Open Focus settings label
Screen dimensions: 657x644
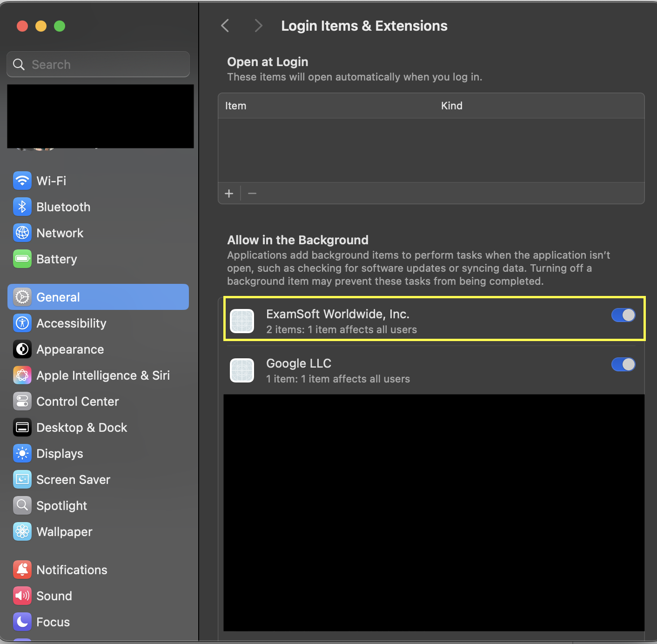pyautogui.click(x=53, y=622)
